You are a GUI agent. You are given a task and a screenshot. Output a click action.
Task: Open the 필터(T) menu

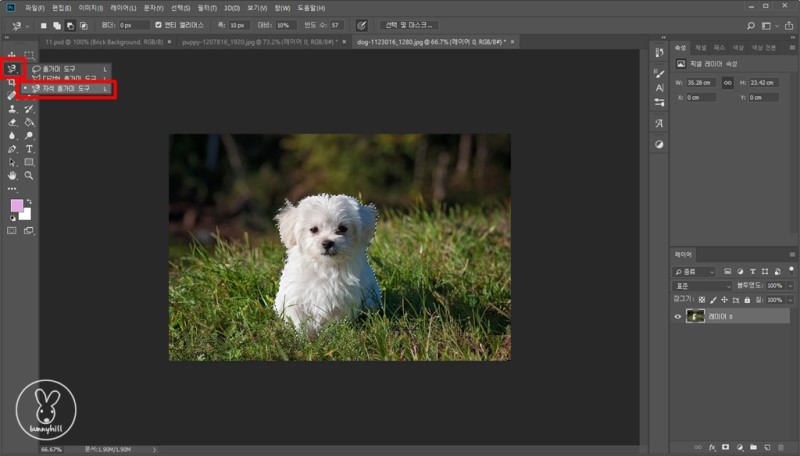click(x=207, y=7)
